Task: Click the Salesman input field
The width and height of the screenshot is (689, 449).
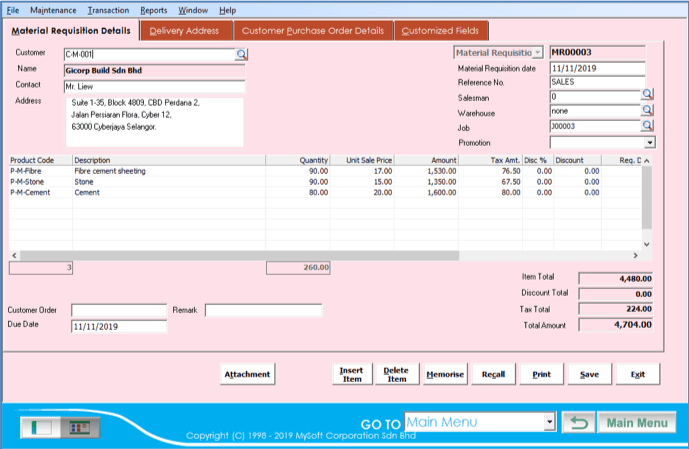Action: pos(595,96)
